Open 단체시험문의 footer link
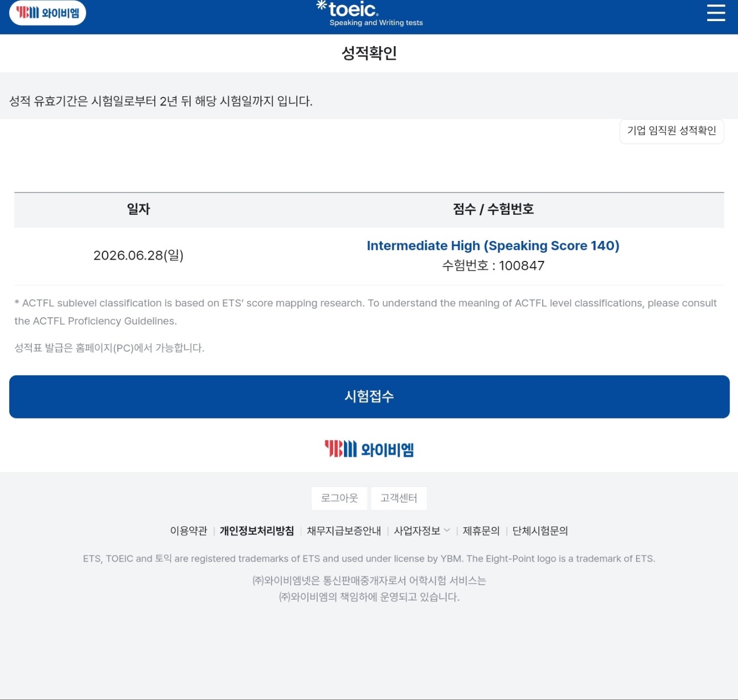The height and width of the screenshot is (700, 738). 540,531
